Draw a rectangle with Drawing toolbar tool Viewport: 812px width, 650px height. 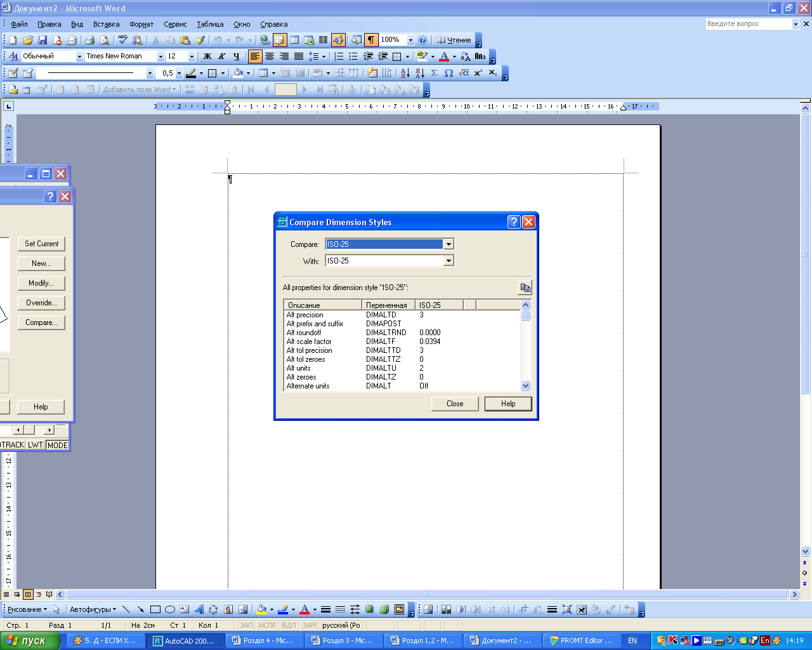point(155,609)
